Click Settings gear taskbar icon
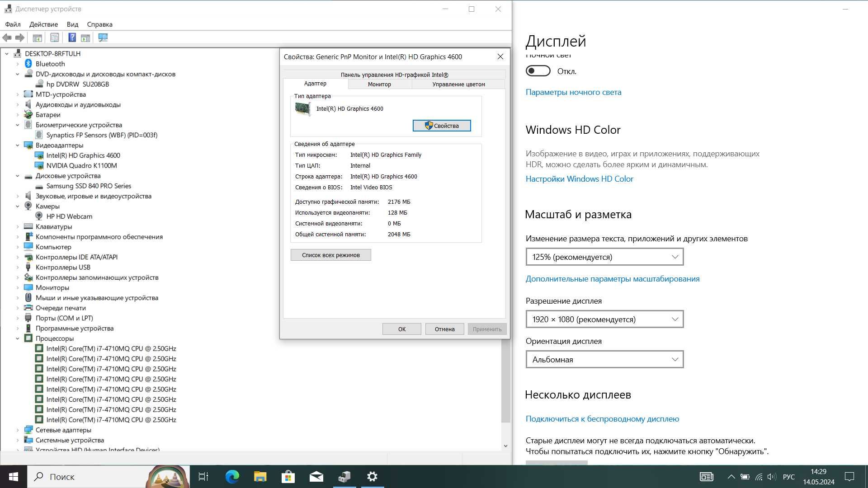Image resolution: width=868 pixels, height=488 pixels. click(373, 476)
